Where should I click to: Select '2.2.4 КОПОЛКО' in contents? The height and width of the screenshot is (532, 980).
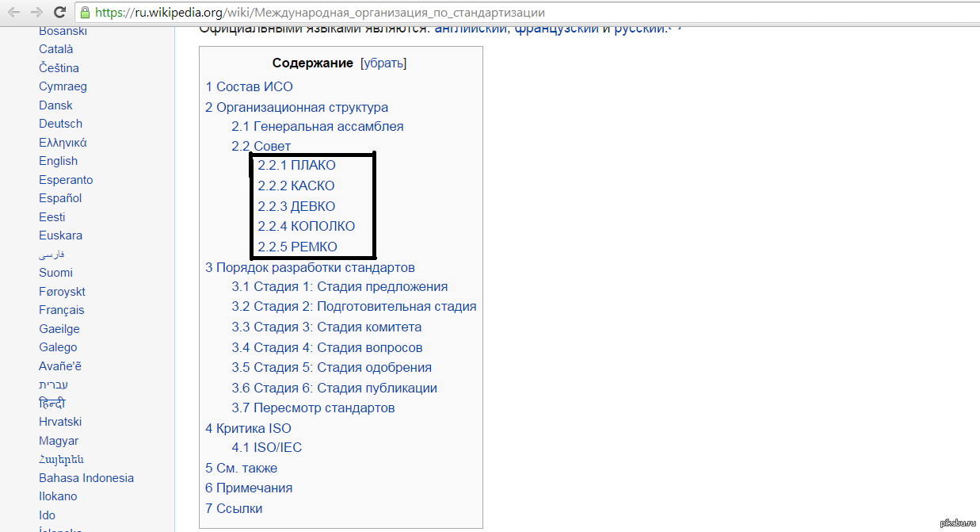point(306,226)
